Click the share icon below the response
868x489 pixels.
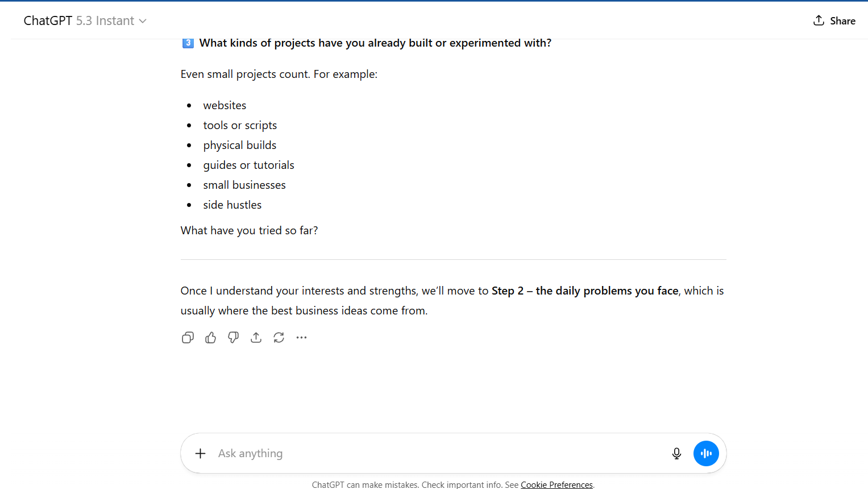point(256,338)
